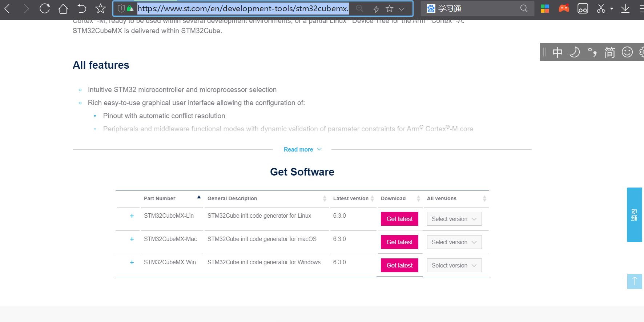The height and width of the screenshot is (322, 644).
Task: Sort the table by Latest version
Action: (353, 198)
